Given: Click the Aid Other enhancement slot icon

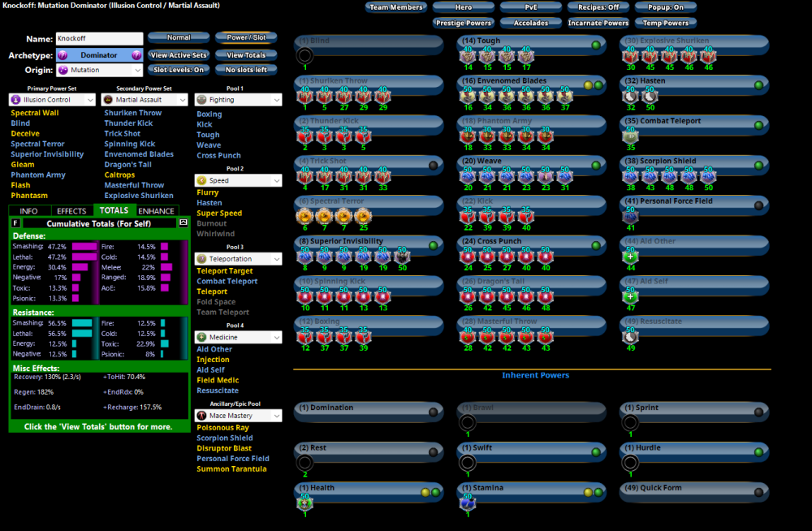Looking at the screenshot, I should (x=630, y=256).
